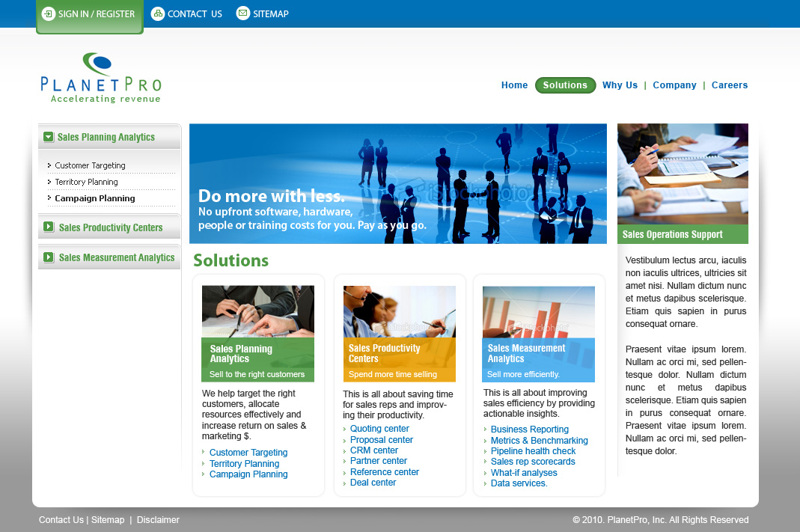Click the copyright PlanetPro footer text
Screen dimensions: 800x532
pos(661,520)
